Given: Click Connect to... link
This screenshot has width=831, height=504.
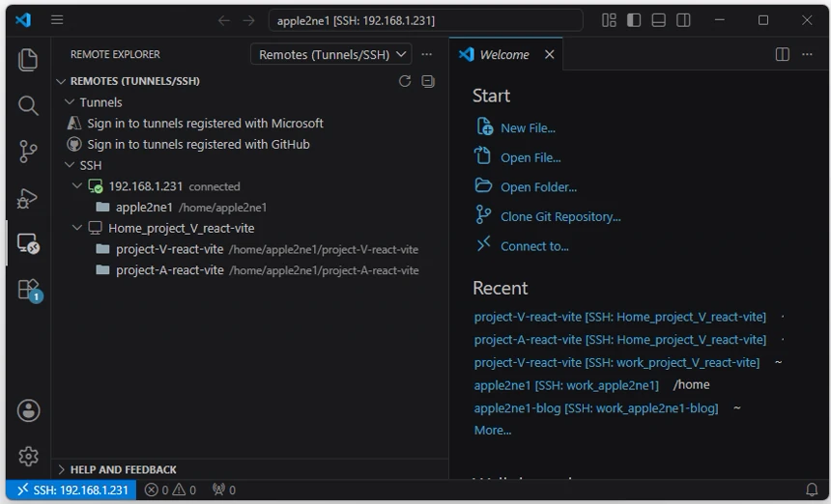Looking at the screenshot, I should 534,247.
